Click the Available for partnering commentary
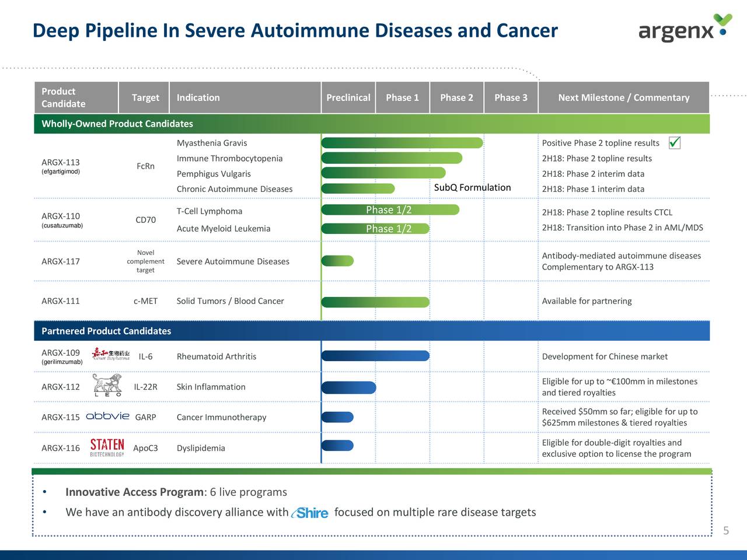Viewport: 747px width, 560px height. (587, 301)
